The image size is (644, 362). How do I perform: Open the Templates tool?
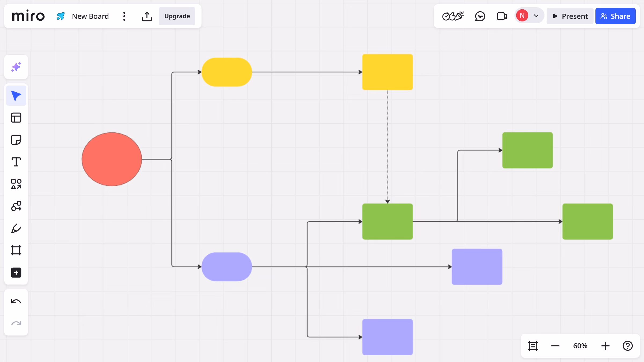click(16, 117)
